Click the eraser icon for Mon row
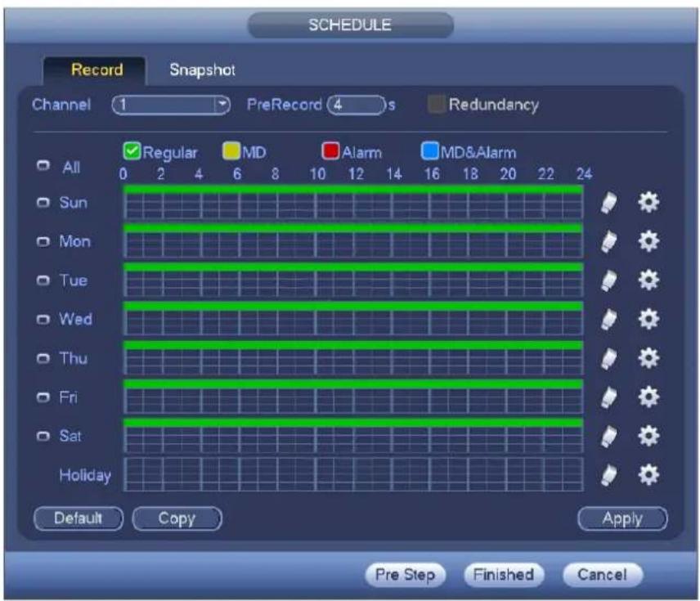 [609, 242]
